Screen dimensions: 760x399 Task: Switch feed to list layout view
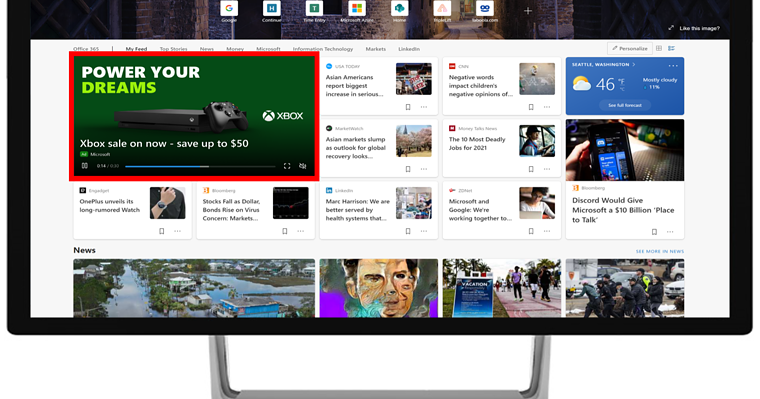(671, 48)
